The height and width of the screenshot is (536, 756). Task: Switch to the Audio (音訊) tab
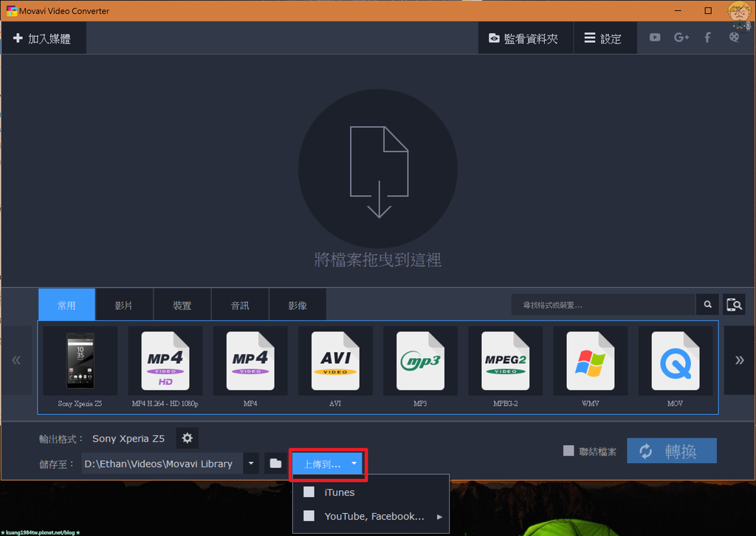[x=240, y=305]
